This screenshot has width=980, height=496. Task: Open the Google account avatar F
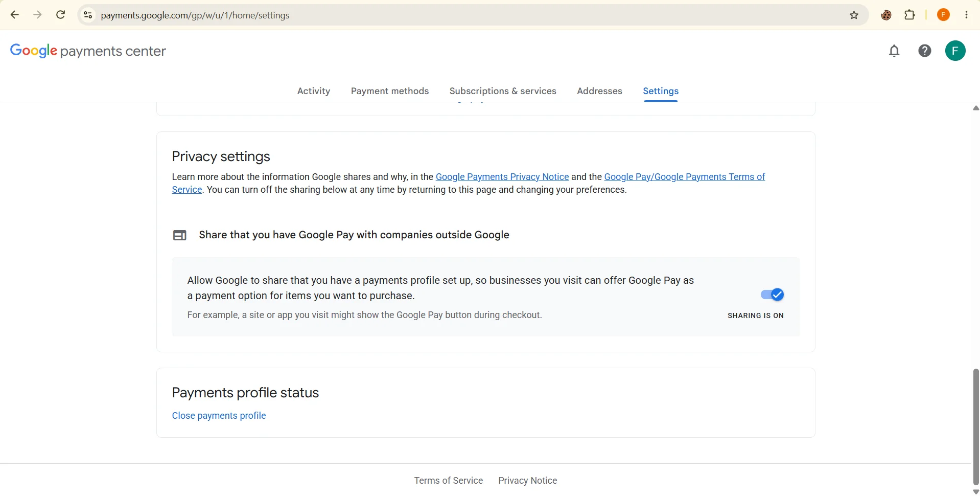pyautogui.click(x=955, y=51)
